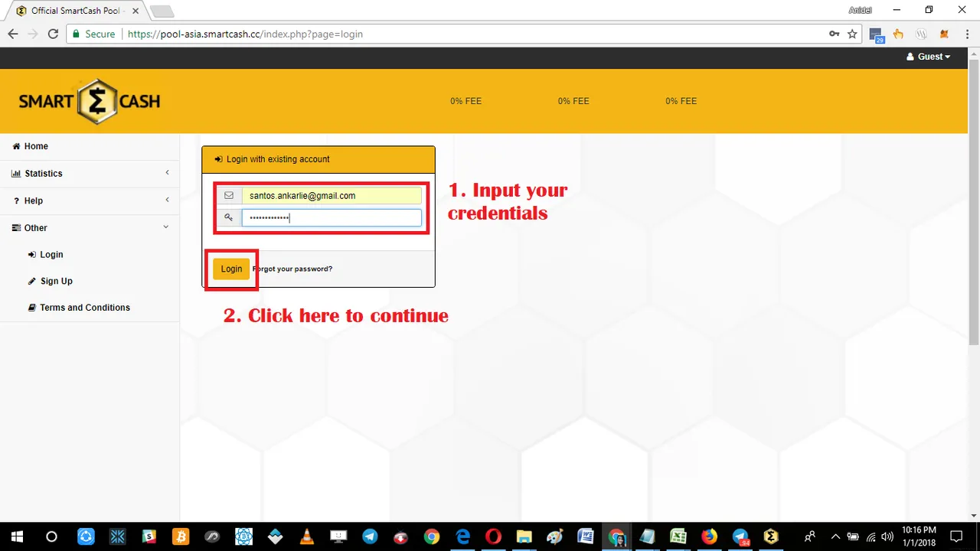The width and height of the screenshot is (980, 551).
Task: Open the Steem extension icon
Action: click(922, 34)
